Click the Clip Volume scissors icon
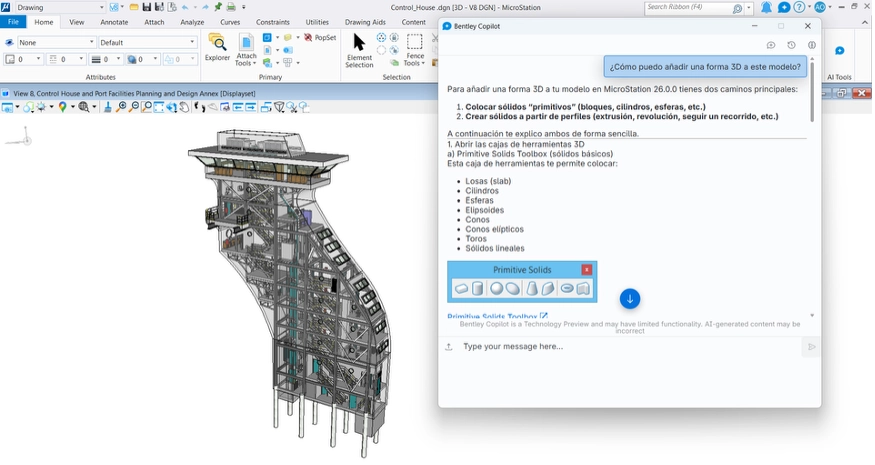875x465 pixels. pyautogui.click(x=291, y=107)
